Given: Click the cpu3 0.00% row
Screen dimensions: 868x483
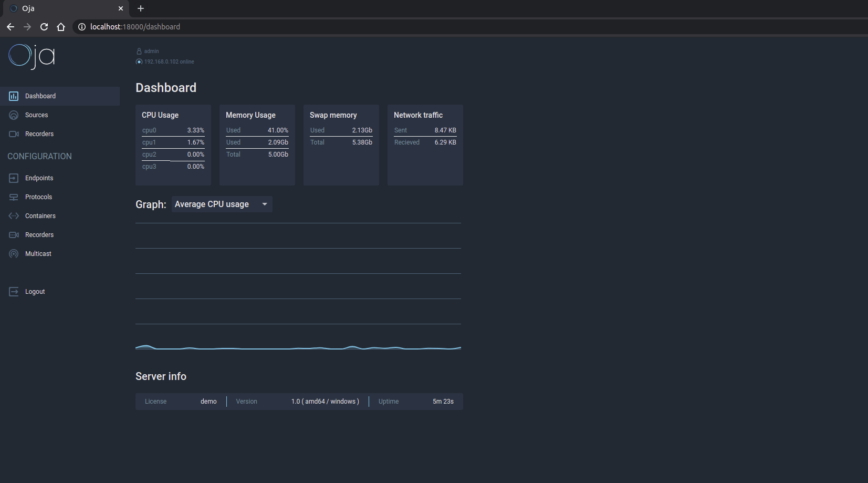Looking at the screenshot, I should (173, 167).
